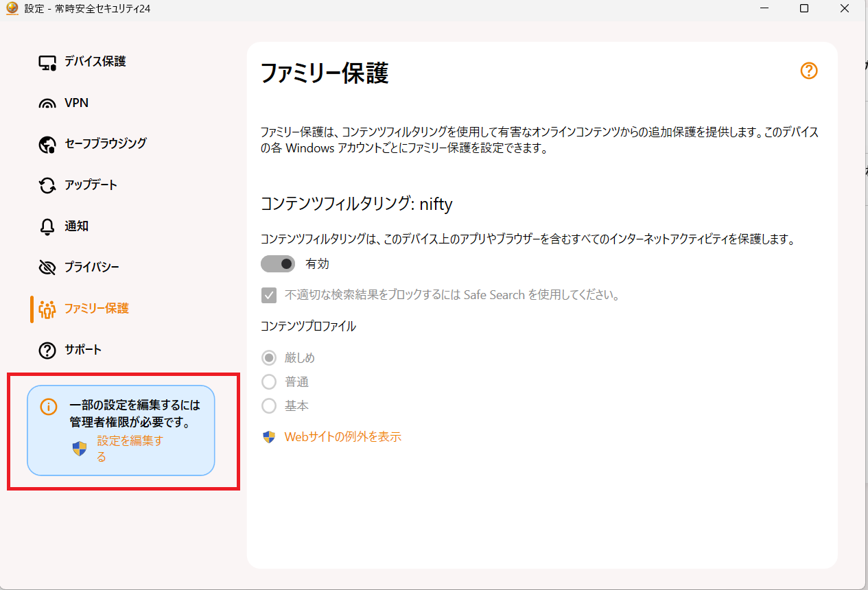The height and width of the screenshot is (590, 868).
Task: Click the app icon in the title bar
Action: tap(11, 8)
